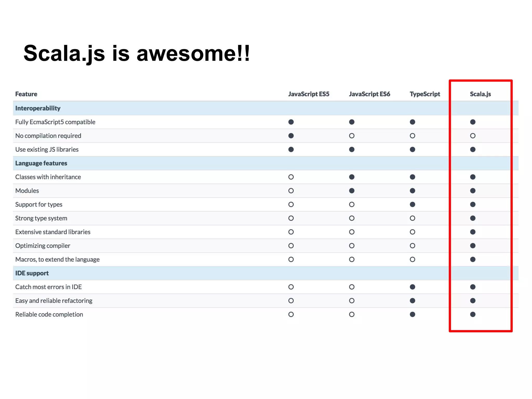
Task: Click filled dot for TypeScript Catch most errors
Action: (413, 287)
